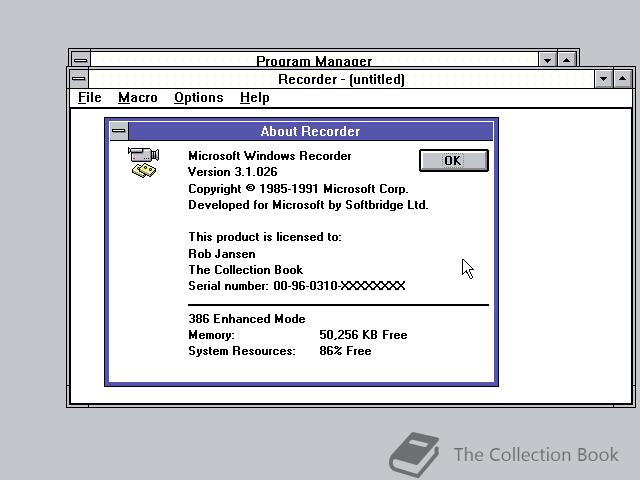Click 'Microsoft Windows Recorder' text
640x480 pixels.
tap(270, 156)
